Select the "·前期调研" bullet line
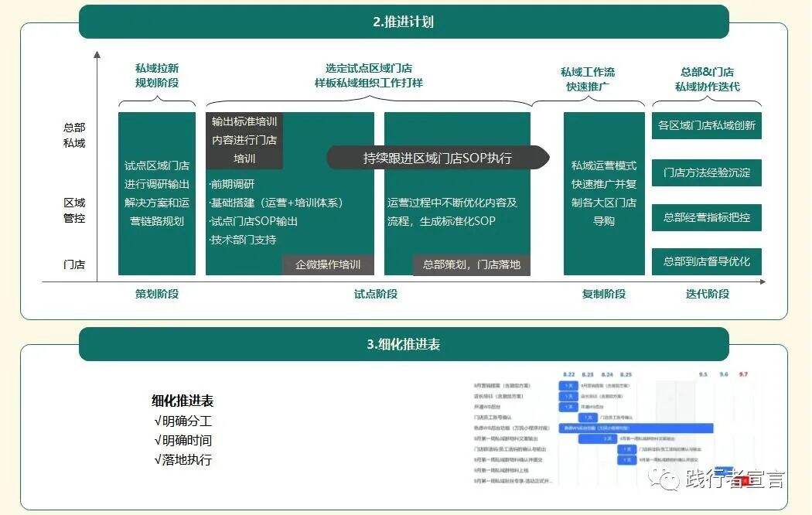Image resolution: width=812 pixels, height=515 pixels. (x=231, y=184)
